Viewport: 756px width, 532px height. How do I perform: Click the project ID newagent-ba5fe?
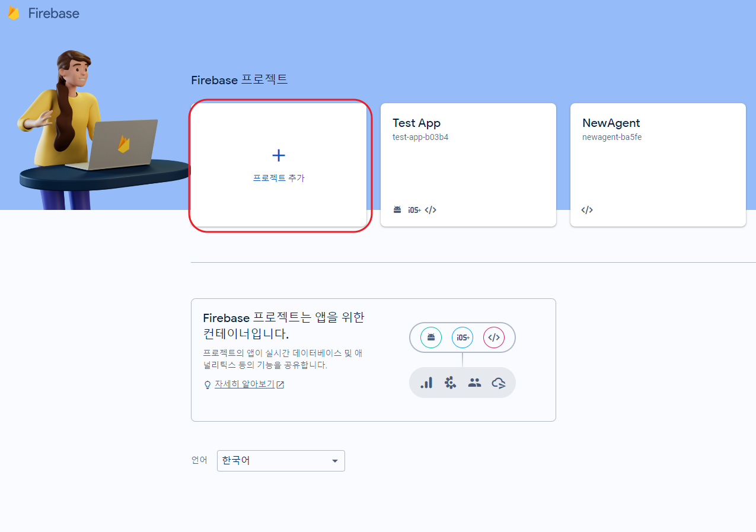[612, 137]
